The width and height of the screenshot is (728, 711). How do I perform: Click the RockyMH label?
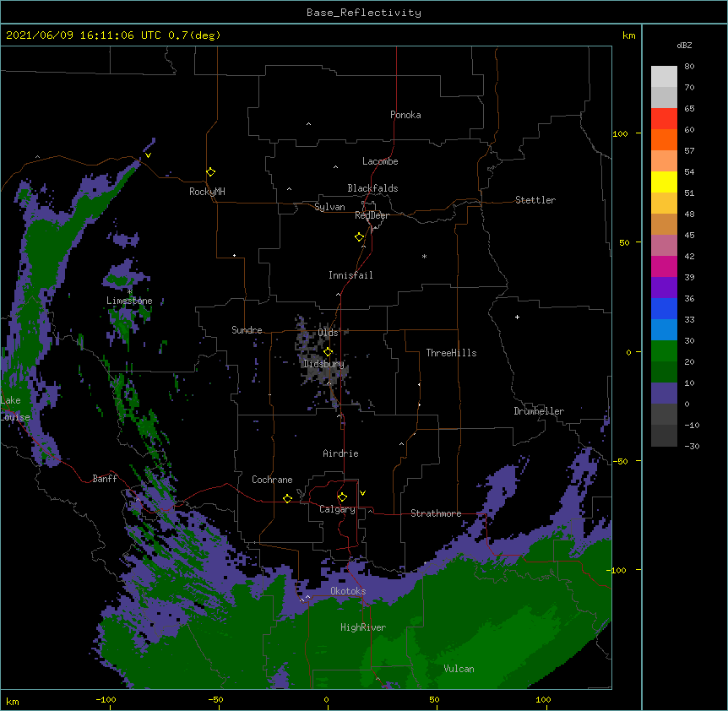click(x=207, y=192)
